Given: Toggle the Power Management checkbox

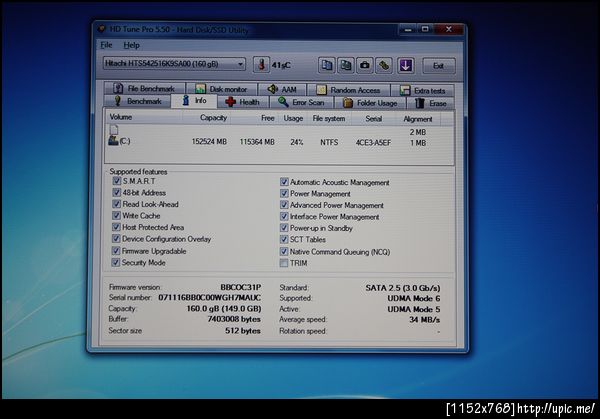Looking at the screenshot, I should coord(284,193).
